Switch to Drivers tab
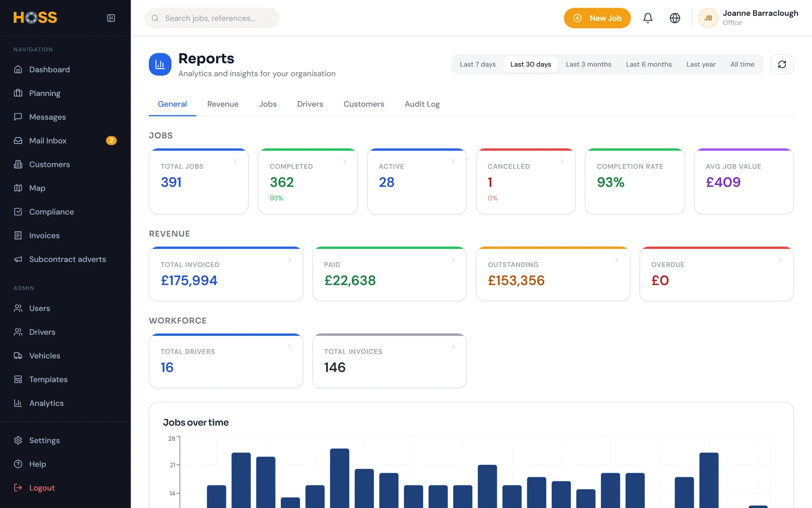The height and width of the screenshot is (508, 812). (x=310, y=104)
